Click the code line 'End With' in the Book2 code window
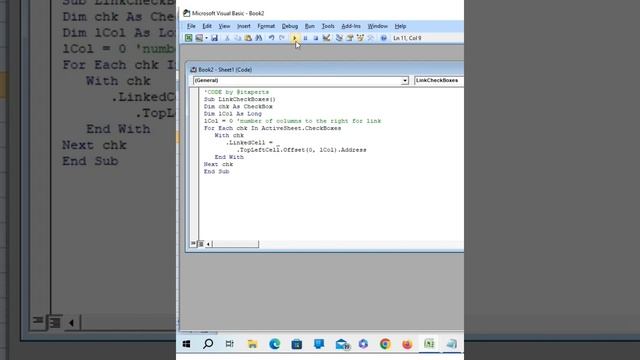Image resolution: width=640 pixels, height=360 pixels. click(x=229, y=157)
